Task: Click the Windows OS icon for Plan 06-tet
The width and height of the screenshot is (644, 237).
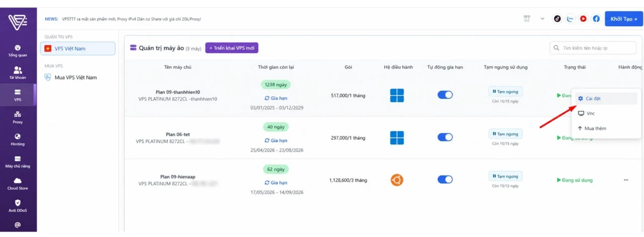Action: click(x=397, y=138)
